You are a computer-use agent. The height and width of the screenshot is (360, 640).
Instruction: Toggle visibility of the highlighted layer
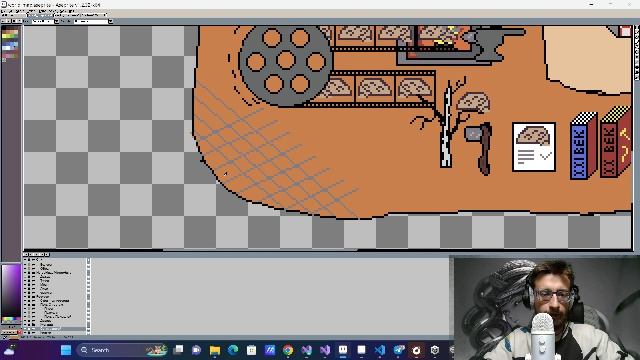(x=26, y=329)
